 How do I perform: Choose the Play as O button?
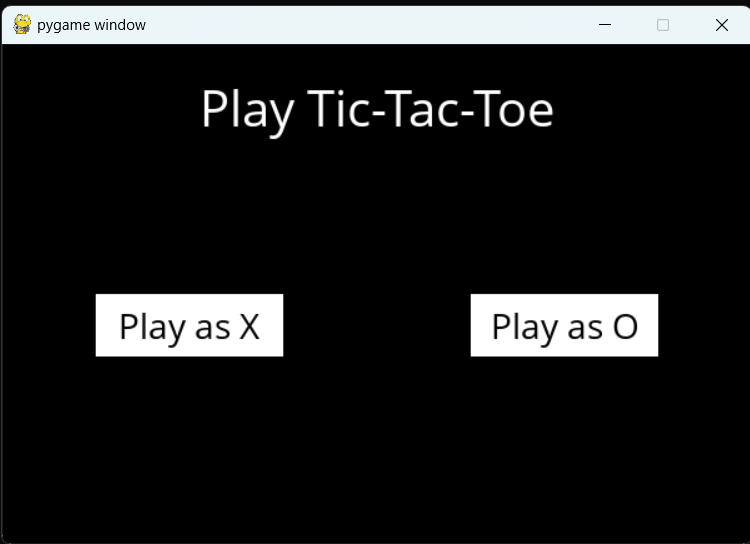click(x=564, y=325)
